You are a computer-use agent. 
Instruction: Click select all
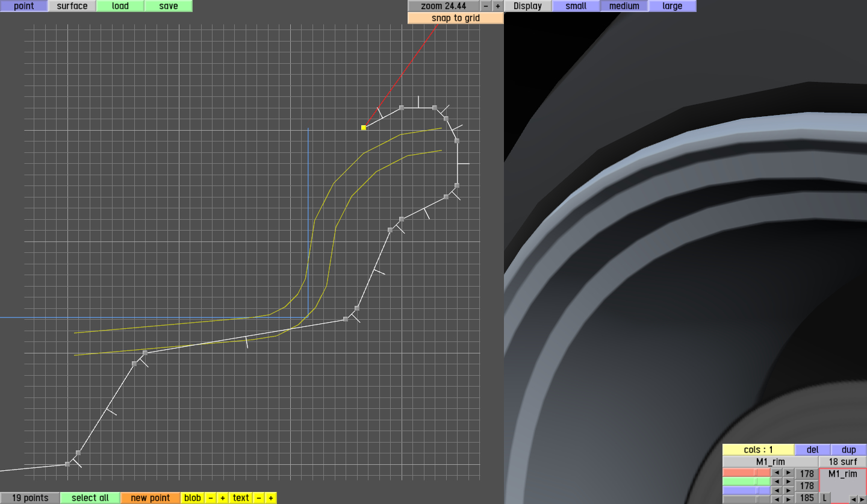(90, 498)
